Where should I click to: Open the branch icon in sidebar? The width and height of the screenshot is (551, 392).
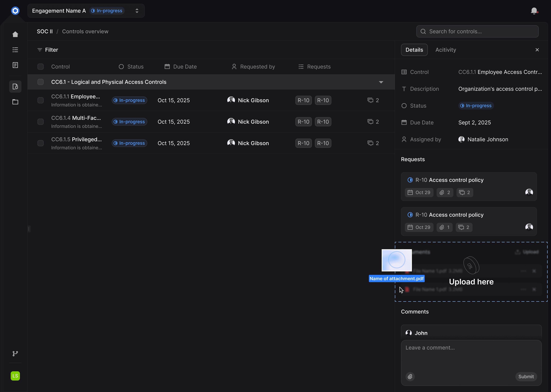click(x=15, y=354)
